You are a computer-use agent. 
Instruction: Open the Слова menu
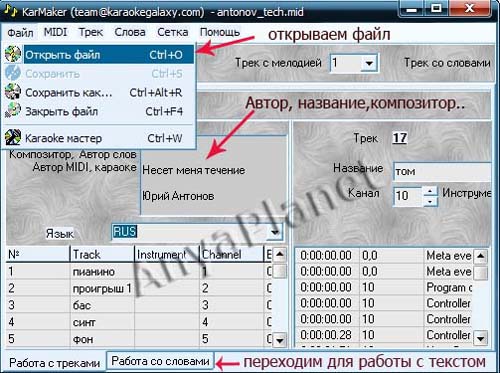tap(130, 32)
